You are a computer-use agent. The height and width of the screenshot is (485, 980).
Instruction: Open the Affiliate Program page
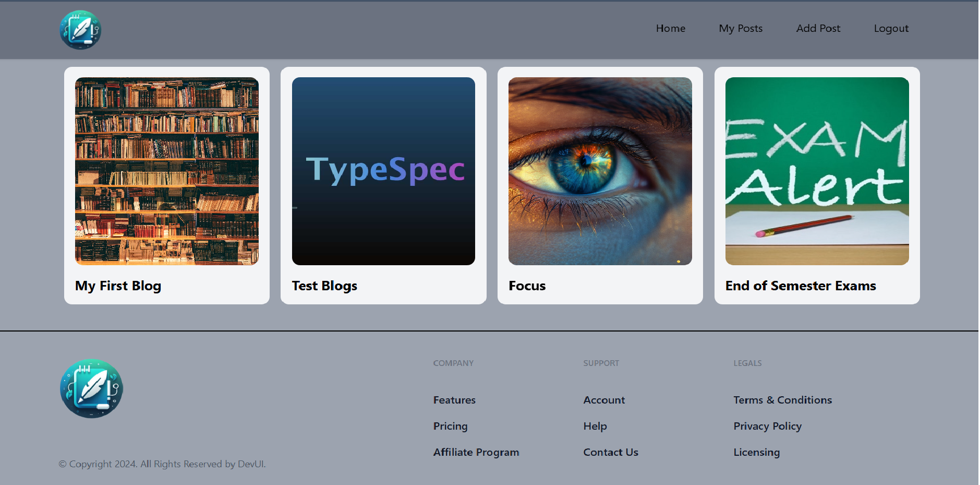click(x=476, y=452)
